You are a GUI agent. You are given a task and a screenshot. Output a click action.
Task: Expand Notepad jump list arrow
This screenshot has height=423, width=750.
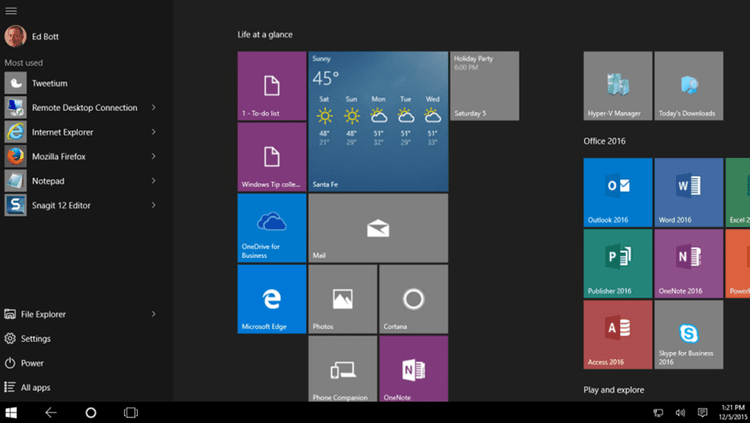pyautogui.click(x=154, y=181)
